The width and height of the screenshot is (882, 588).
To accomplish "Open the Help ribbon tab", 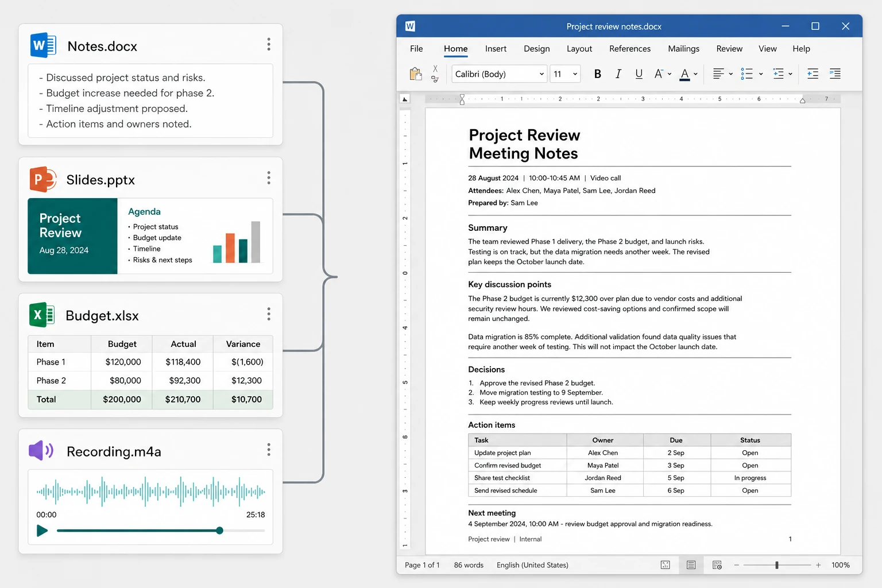I will pyautogui.click(x=801, y=49).
